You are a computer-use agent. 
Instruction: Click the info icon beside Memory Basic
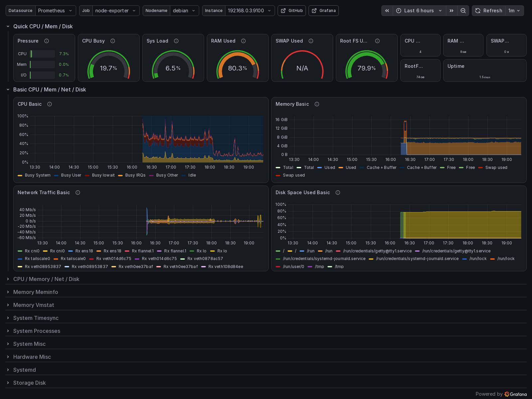pyautogui.click(x=317, y=104)
